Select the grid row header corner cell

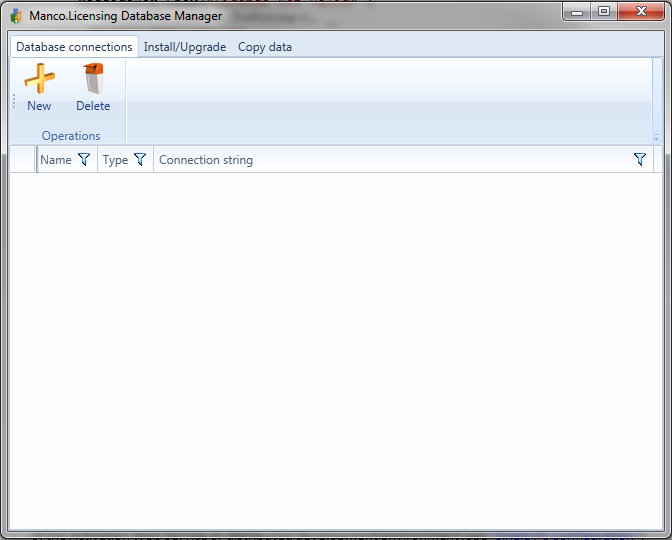(22, 159)
